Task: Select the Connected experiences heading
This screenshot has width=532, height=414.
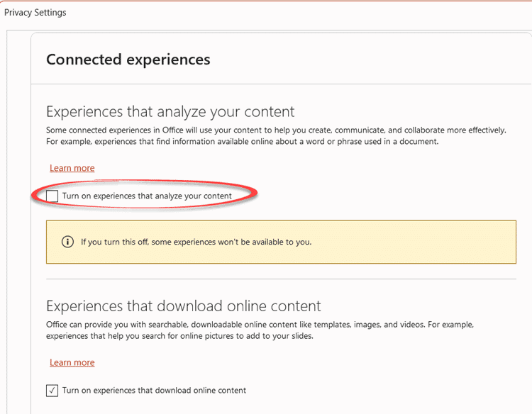Action: 128,60
